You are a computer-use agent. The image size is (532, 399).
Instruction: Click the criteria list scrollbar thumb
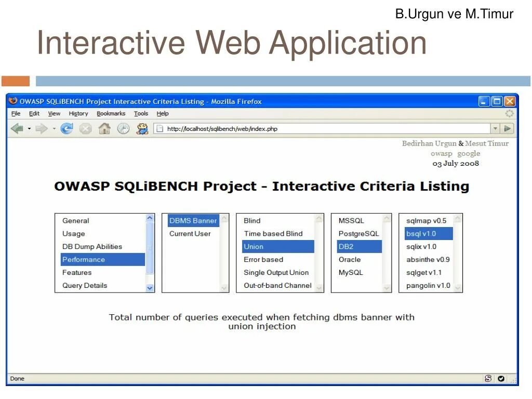coord(150,248)
